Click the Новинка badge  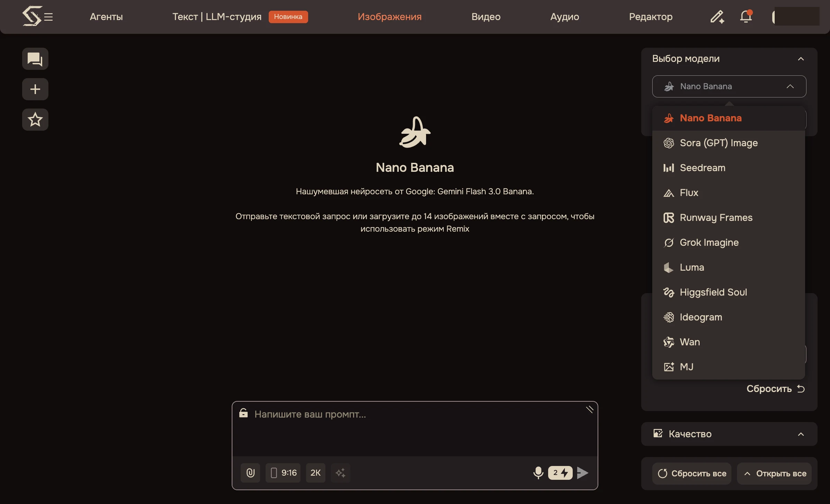click(288, 17)
